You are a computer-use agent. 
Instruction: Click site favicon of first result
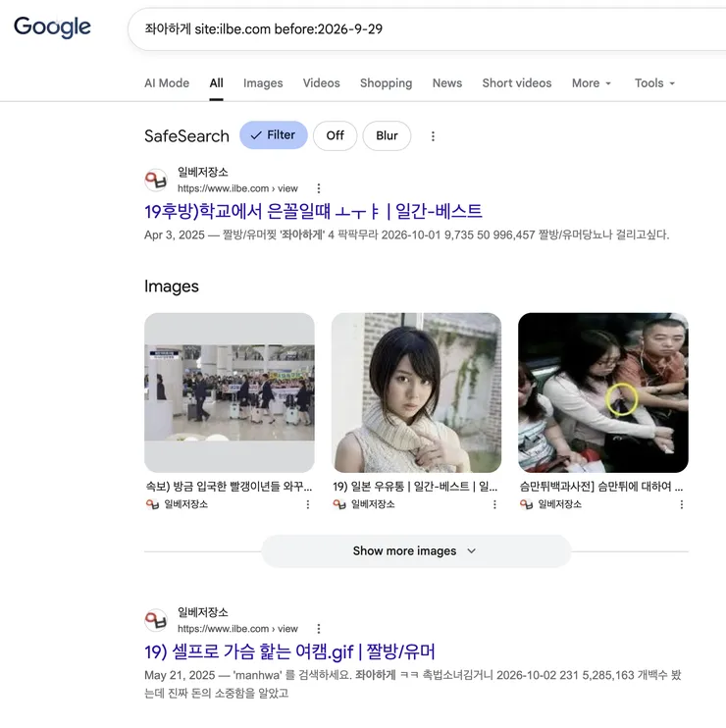pos(156,181)
